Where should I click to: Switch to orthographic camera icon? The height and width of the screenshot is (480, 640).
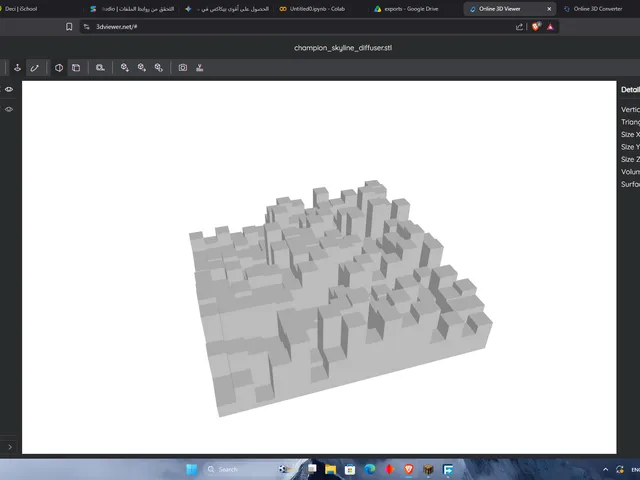pos(76,68)
